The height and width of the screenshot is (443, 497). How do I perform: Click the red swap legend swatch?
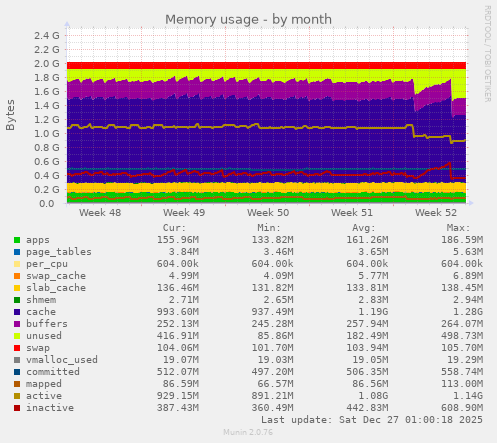[17, 348]
